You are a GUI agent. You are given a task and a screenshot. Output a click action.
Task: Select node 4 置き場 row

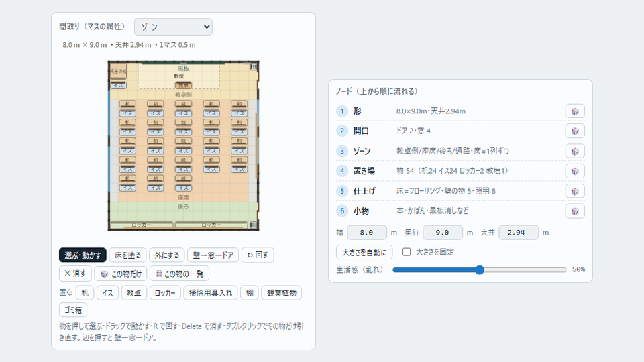tap(460, 171)
